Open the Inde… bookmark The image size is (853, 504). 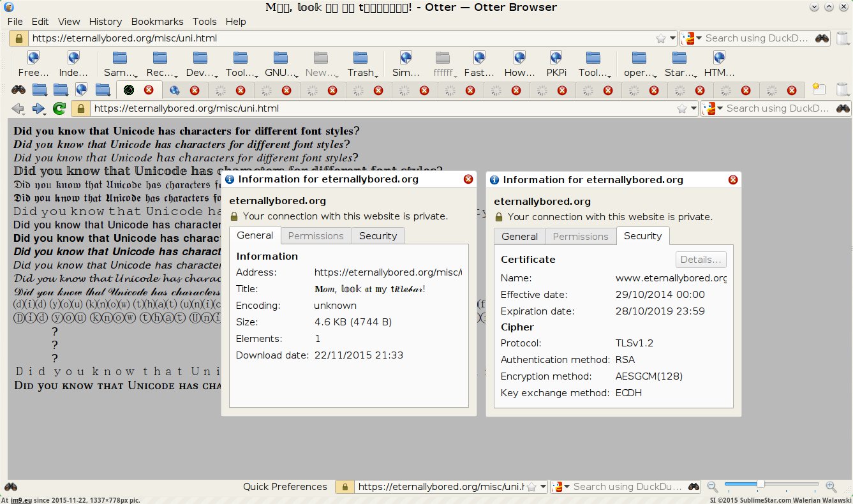pyautogui.click(x=73, y=64)
